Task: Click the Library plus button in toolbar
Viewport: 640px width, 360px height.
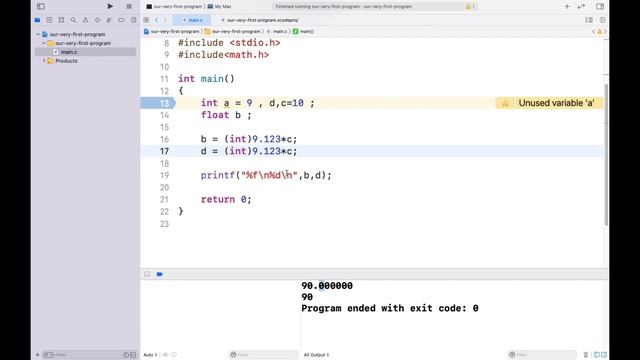Action: coord(567,7)
